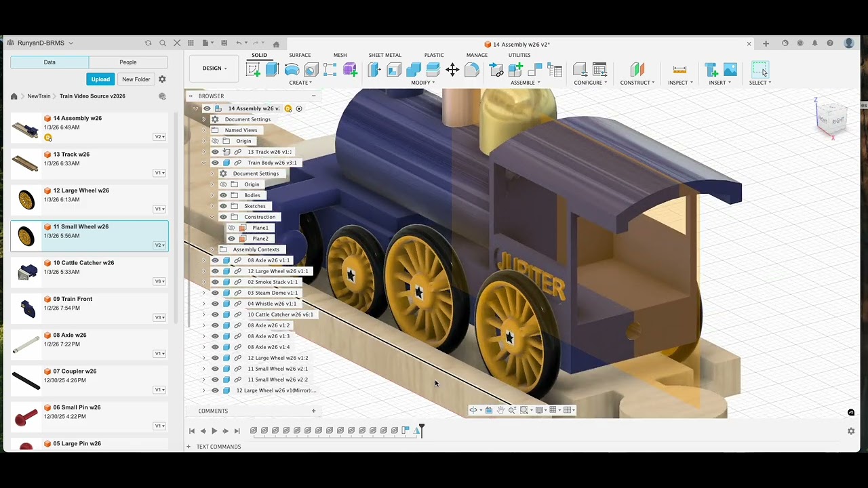Switch to the PLASTIC tab
The width and height of the screenshot is (868, 488).
434,55
